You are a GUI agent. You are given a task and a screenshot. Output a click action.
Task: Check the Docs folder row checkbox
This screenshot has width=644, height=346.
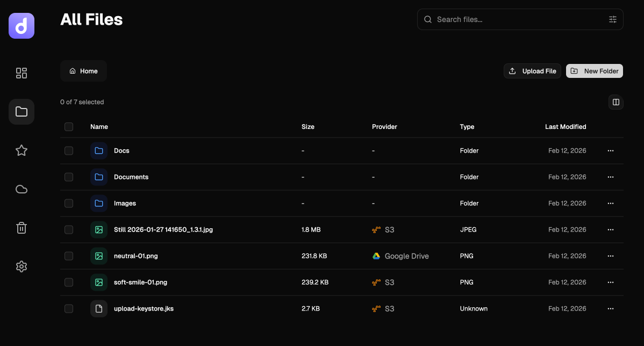69,150
